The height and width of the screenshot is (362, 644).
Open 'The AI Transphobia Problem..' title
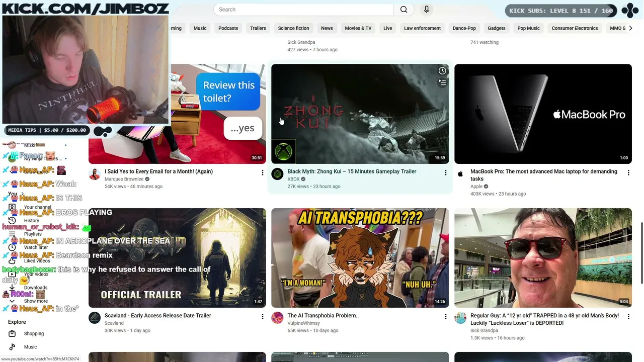[x=323, y=316]
